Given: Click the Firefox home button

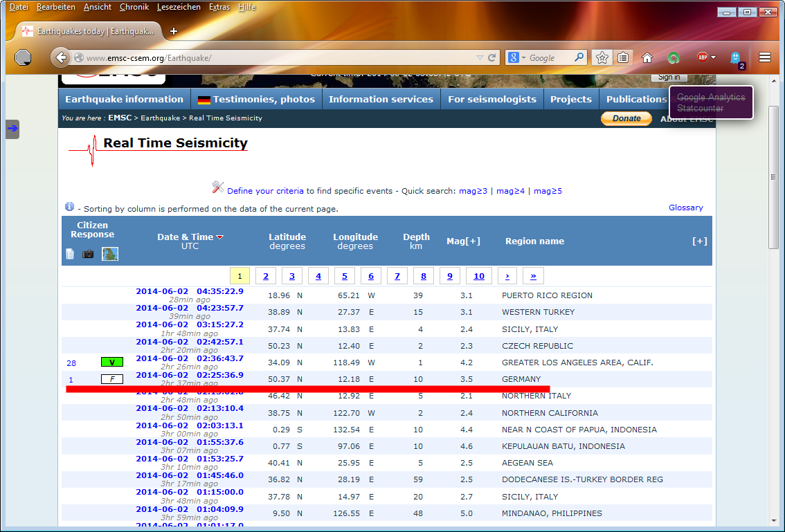Looking at the screenshot, I should (x=647, y=58).
